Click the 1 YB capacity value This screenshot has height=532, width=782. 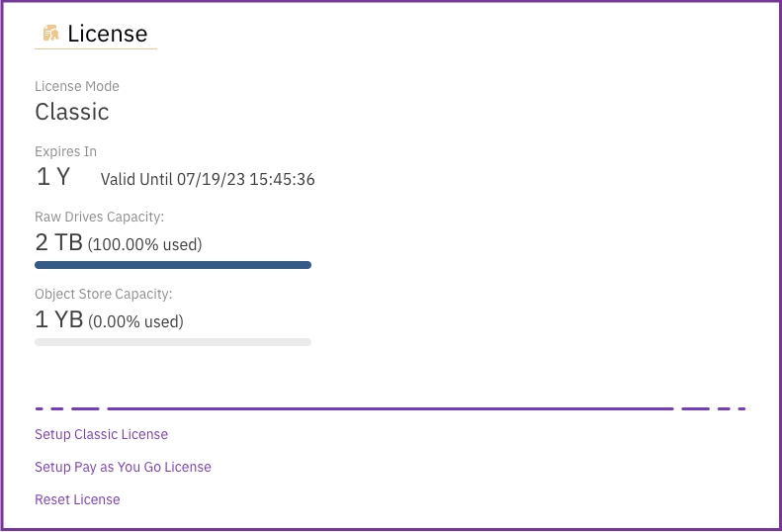pos(58,319)
